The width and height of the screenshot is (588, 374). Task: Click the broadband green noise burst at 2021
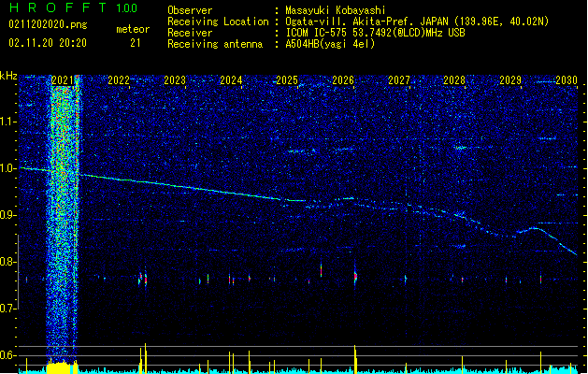click(x=63, y=218)
